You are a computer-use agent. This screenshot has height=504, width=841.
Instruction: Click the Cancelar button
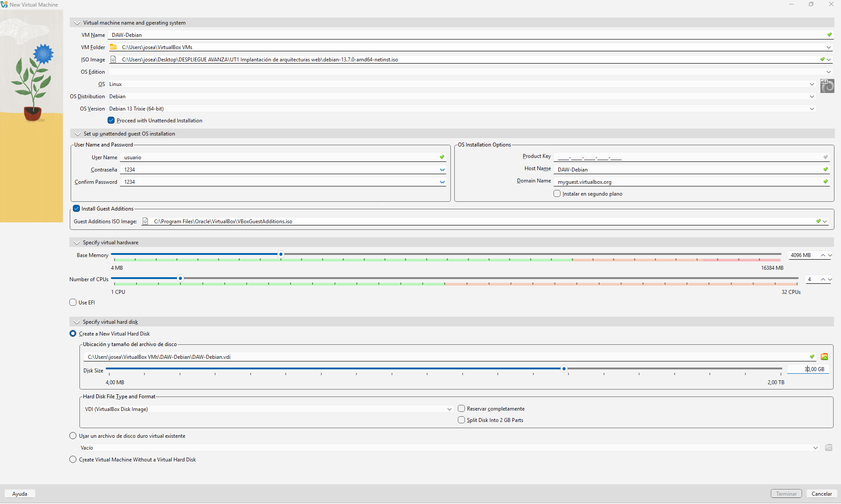(x=821, y=493)
